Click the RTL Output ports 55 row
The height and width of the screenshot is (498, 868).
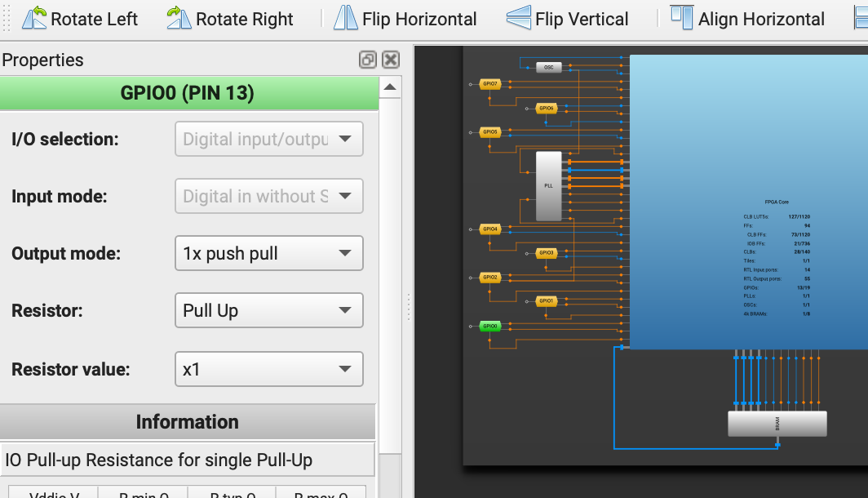pyautogui.click(x=777, y=278)
